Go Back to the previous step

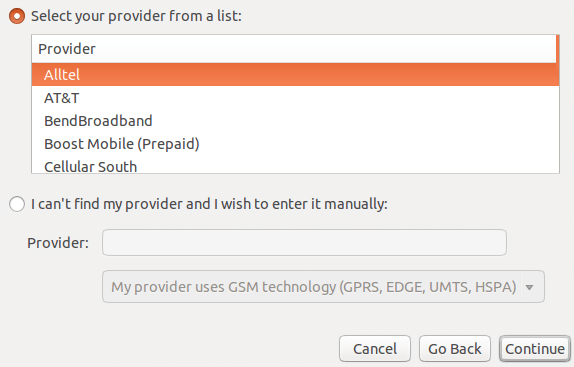[x=455, y=349]
